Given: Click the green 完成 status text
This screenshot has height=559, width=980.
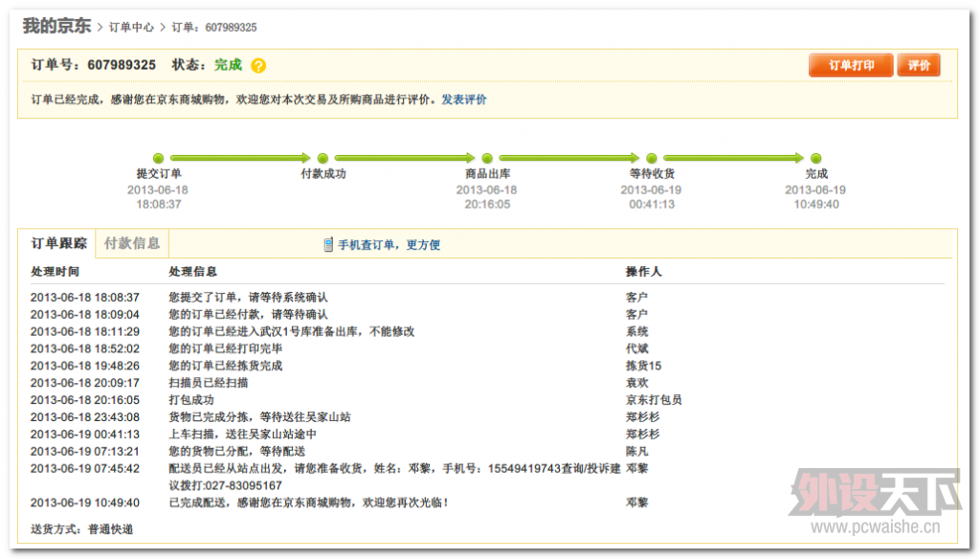Looking at the screenshot, I should pos(228,65).
